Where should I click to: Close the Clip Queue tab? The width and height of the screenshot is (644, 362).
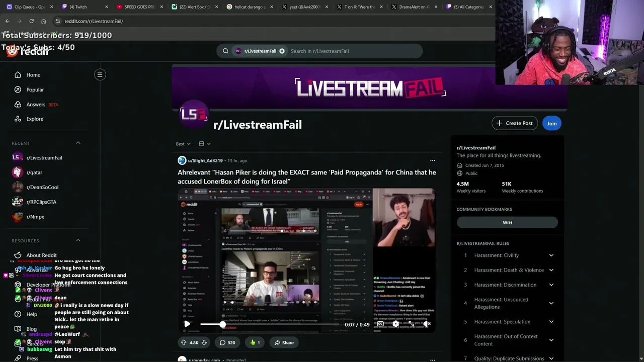coord(51,7)
